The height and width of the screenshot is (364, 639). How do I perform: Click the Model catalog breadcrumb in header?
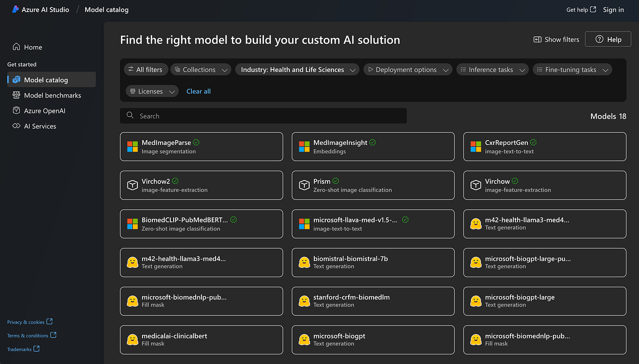(106, 9)
